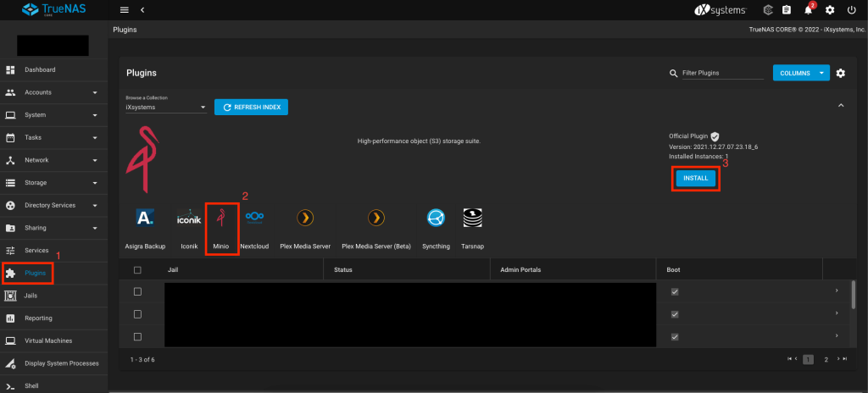This screenshot has height=393, width=868.
Task: Open Shell in the sidebar
Action: (x=53, y=386)
